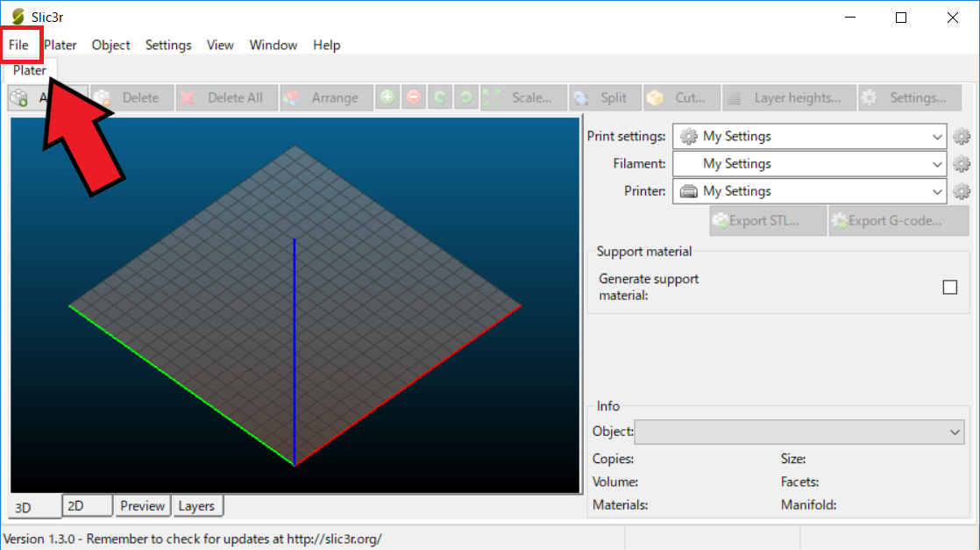This screenshot has height=550, width=980.
Task: Click the rotate clockwise icon
Action: (x=466, y=97)
